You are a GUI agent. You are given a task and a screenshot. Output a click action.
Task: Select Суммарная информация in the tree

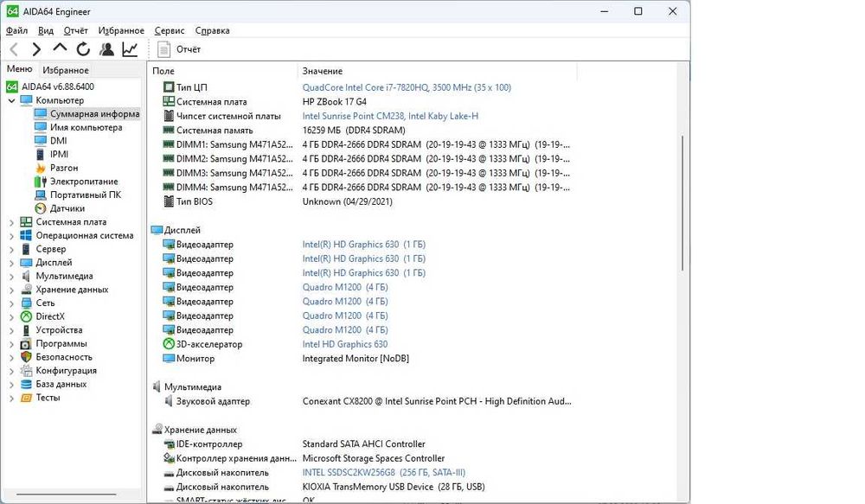(x=86, y=113)
